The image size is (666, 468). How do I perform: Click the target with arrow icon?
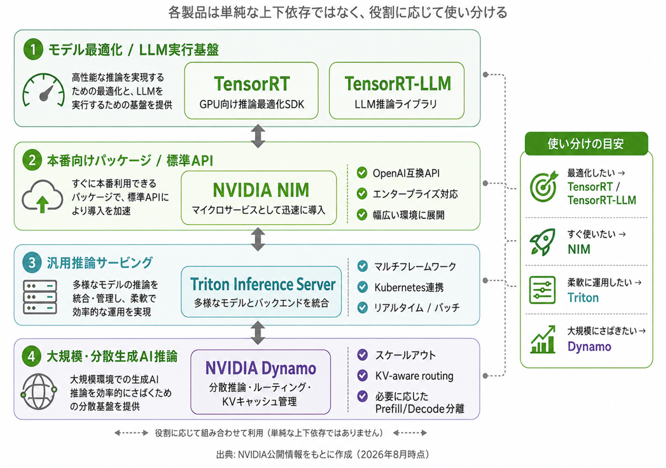543,186
